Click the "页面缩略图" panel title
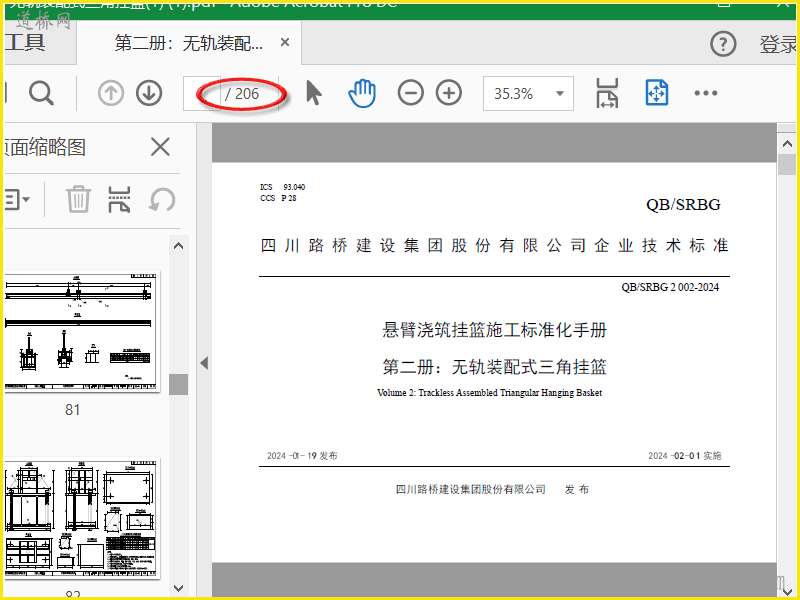The image size is (800, 600). pos(45,147)
